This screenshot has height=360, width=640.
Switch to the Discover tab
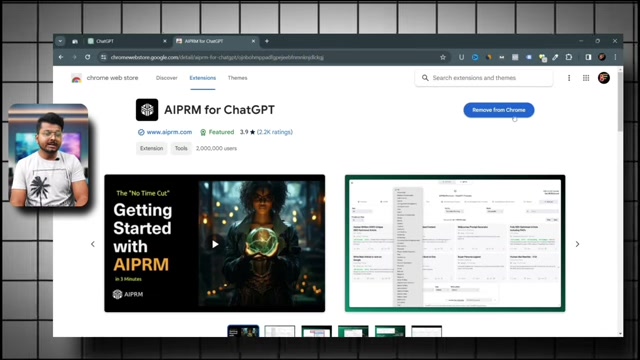pos(167,78)
